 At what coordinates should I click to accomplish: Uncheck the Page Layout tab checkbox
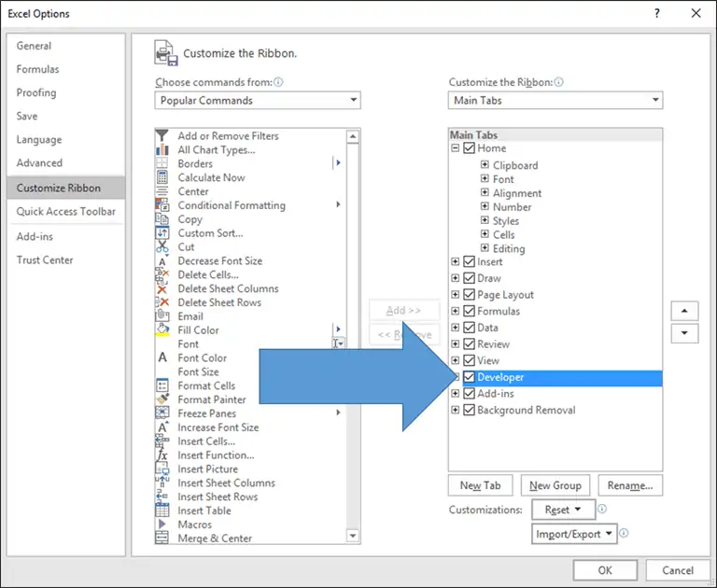coord(469,294)
